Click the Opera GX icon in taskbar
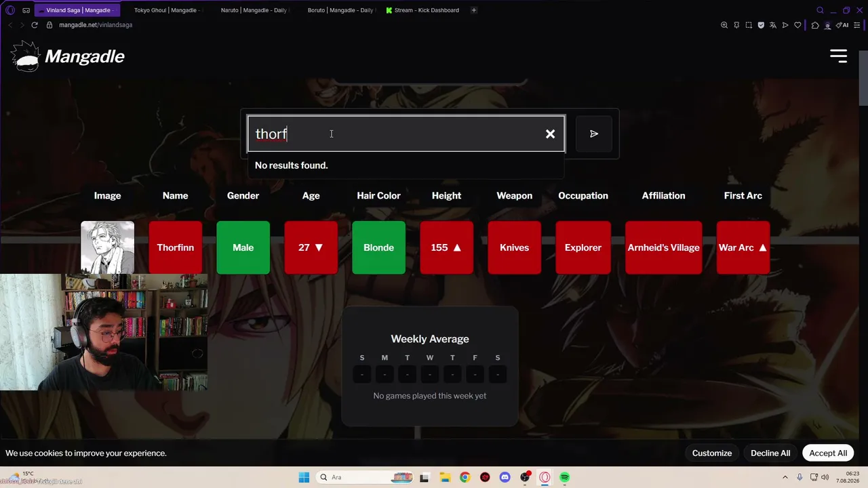Viewport: 868px width, 488px height. coord(545,477)
